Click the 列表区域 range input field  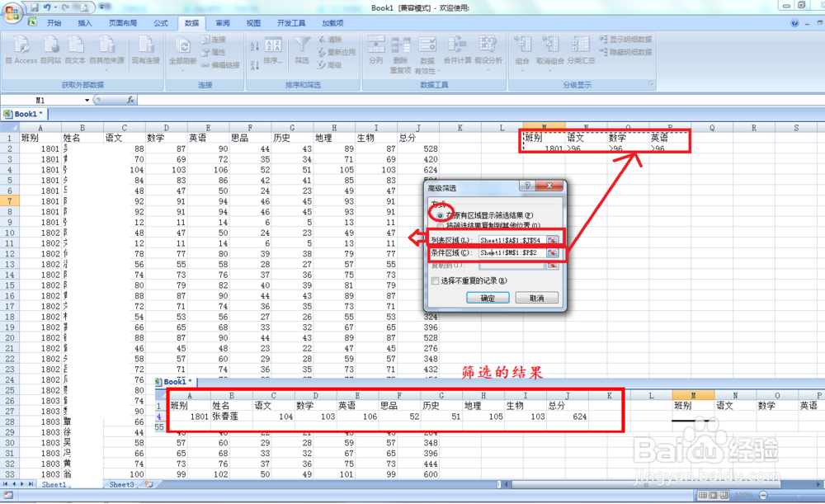click(512, 240)
